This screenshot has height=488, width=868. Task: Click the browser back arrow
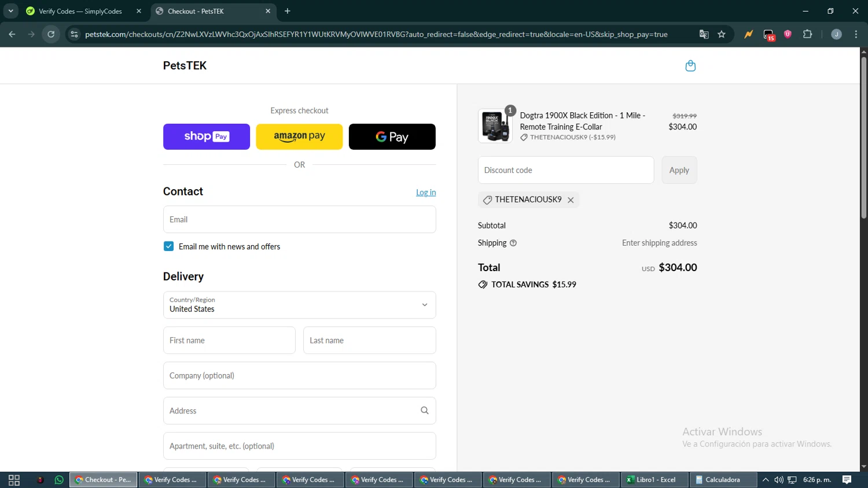point(12,34)
